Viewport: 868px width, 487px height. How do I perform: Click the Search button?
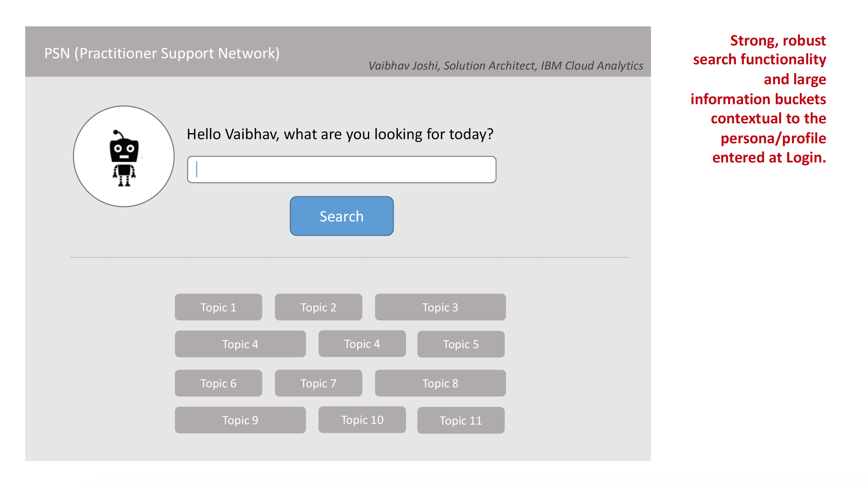pos(341,216)
